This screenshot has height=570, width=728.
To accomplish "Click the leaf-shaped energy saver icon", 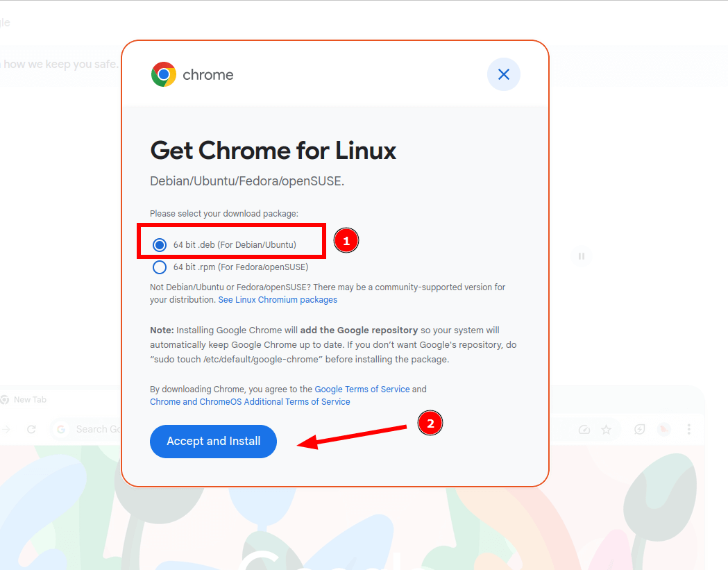I will coord(639,429).
